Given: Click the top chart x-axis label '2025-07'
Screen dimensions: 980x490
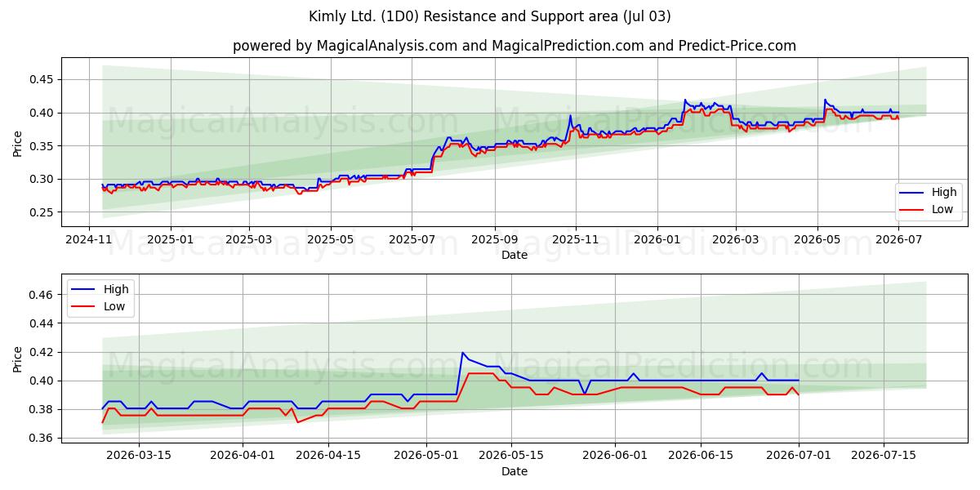Looking at the screenshot, I should 412,240.
